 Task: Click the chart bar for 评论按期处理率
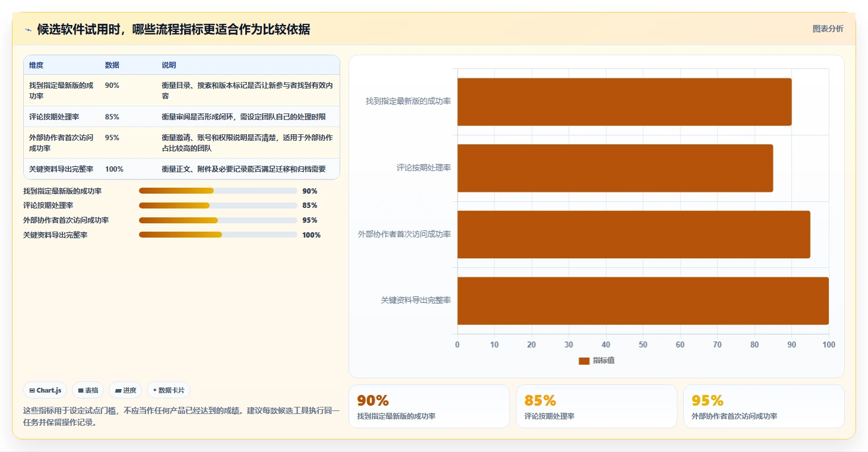[x=615, y=168]
